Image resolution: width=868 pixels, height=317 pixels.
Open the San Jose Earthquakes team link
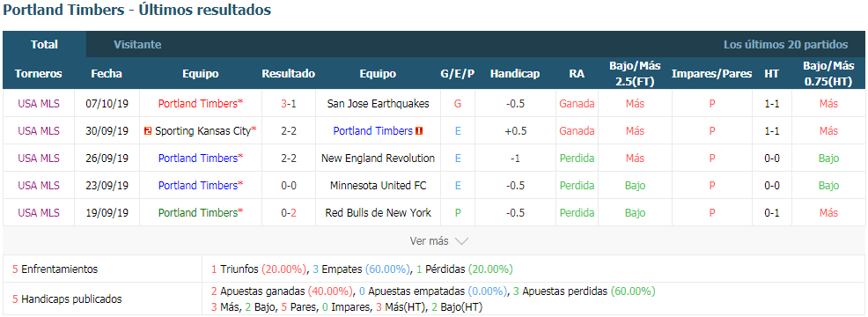[x=378, y=103]
